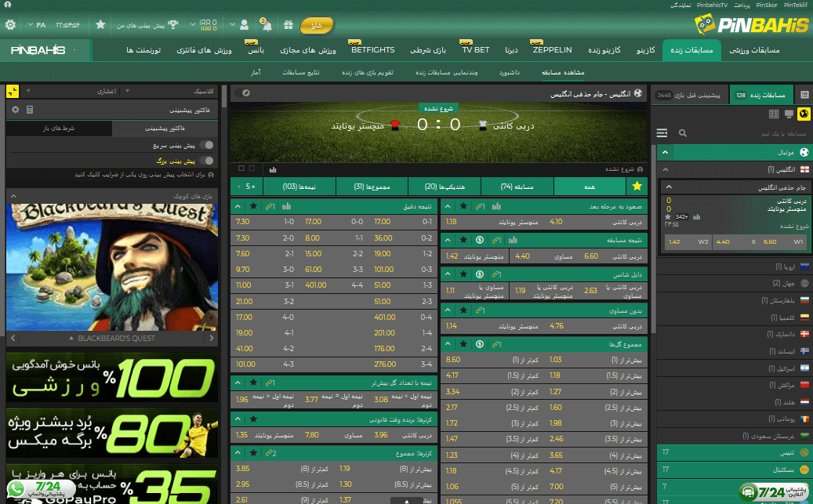This screenshot has height=504, width=813.
Task: Bet Derby County win at 6.60
Action: click(614, 256)
